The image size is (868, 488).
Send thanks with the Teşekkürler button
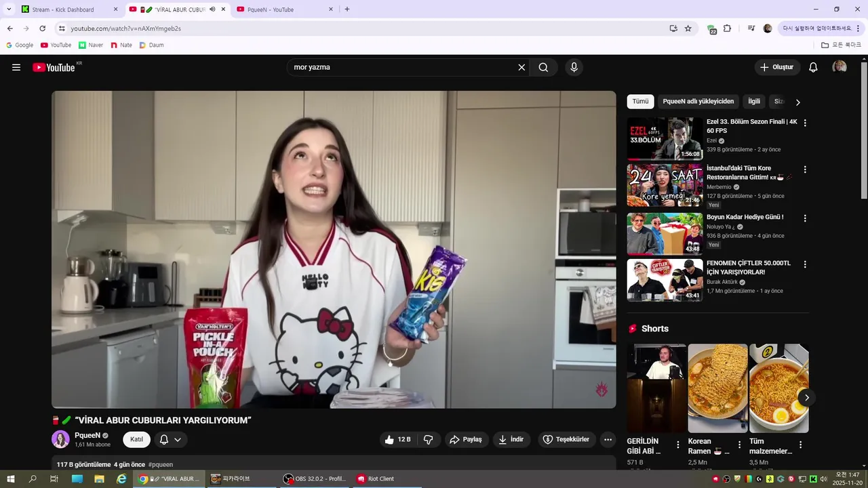pos(566,439)
